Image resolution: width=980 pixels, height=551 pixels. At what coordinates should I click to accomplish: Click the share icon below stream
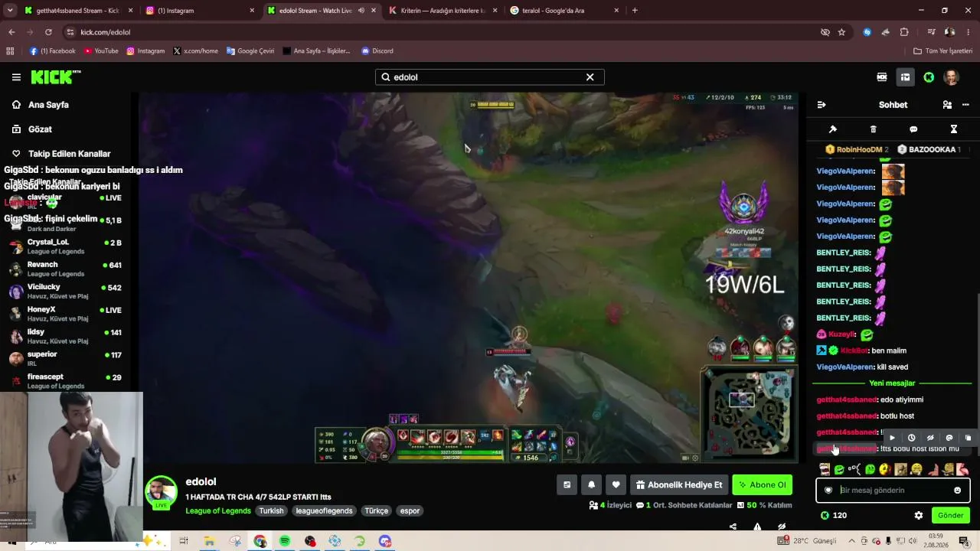point(733,527)
